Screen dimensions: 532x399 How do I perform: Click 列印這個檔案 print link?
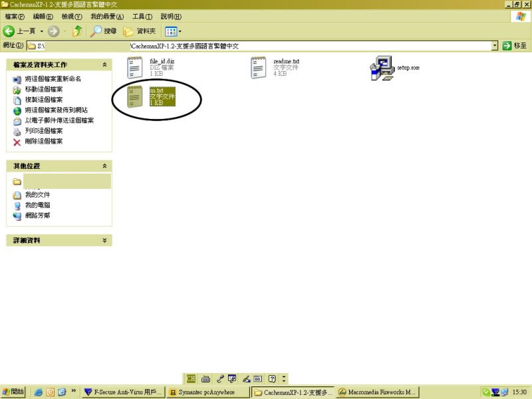pos(44,130)
